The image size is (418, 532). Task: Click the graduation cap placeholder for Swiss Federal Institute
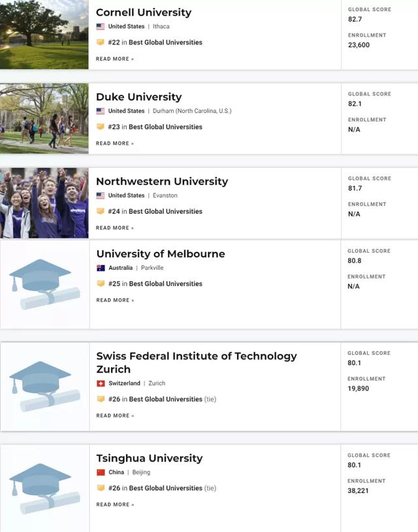pos(45,386)
